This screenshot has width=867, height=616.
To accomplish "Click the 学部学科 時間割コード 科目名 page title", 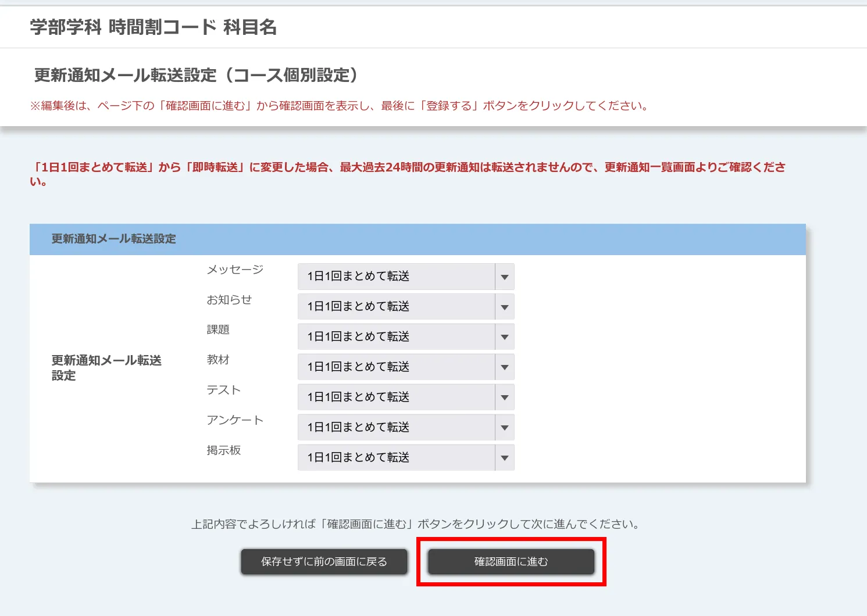I will 152,27.
